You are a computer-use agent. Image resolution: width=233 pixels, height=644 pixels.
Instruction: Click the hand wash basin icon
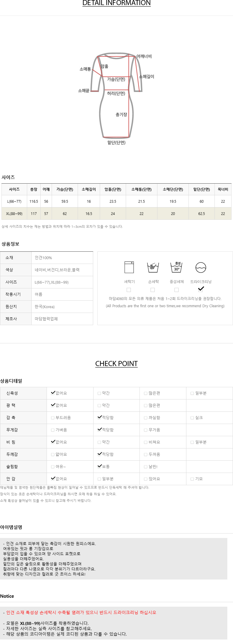click(x=153, y=267)
